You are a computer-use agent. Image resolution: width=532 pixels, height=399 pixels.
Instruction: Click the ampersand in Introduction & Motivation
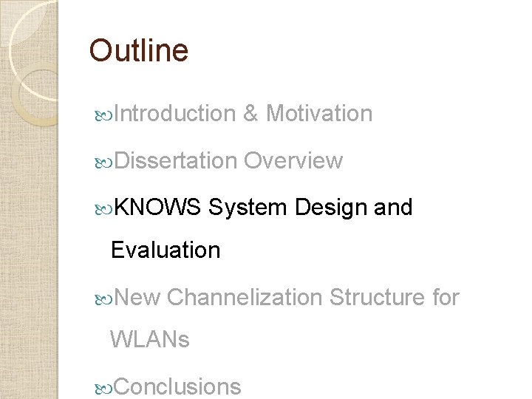pos(250,113)
